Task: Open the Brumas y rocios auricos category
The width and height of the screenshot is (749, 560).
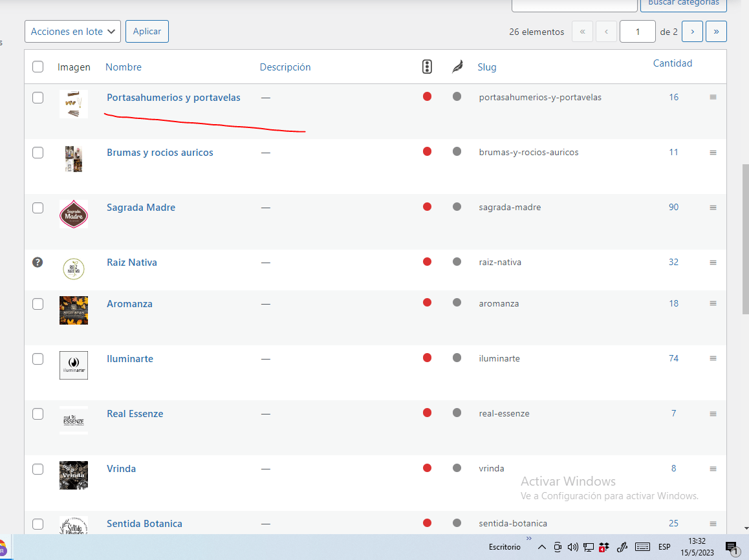Action: click(160, 153)
